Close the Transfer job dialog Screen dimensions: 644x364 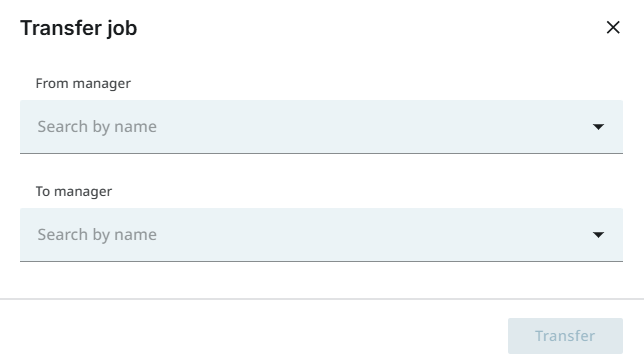[x=613, y=28]
